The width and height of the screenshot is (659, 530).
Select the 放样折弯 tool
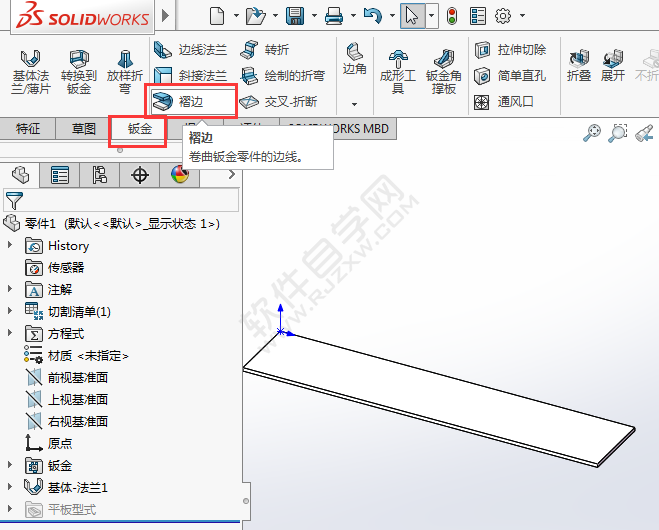tap(125, 71)
